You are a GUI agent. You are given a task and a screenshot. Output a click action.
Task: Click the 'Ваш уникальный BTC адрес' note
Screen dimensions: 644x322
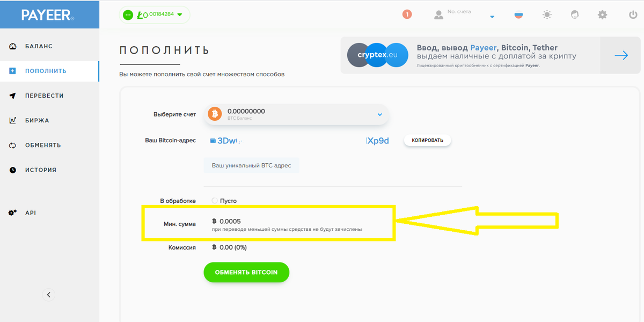(x=251, y=165)
